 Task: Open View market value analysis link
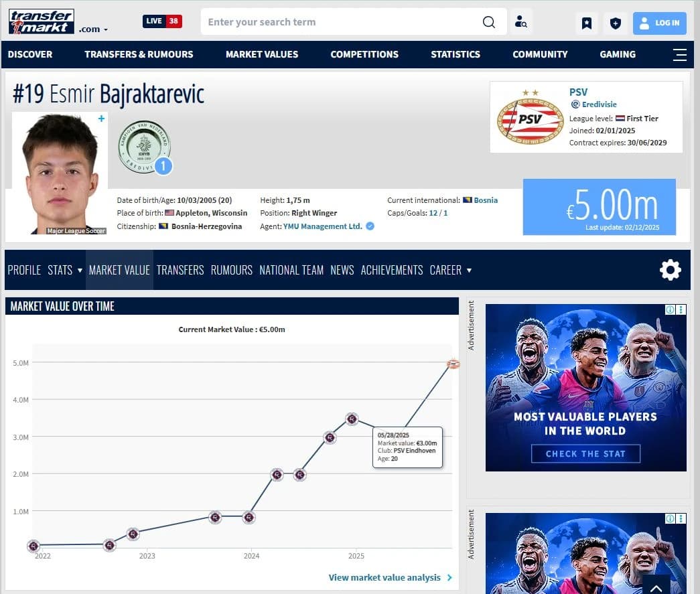coord(390,577)
